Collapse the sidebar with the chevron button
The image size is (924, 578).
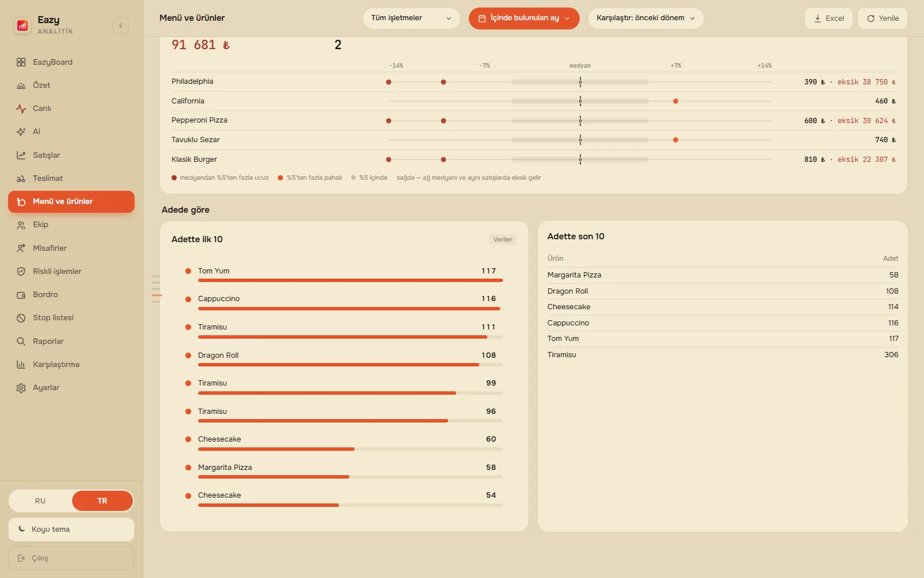point(121,25)
